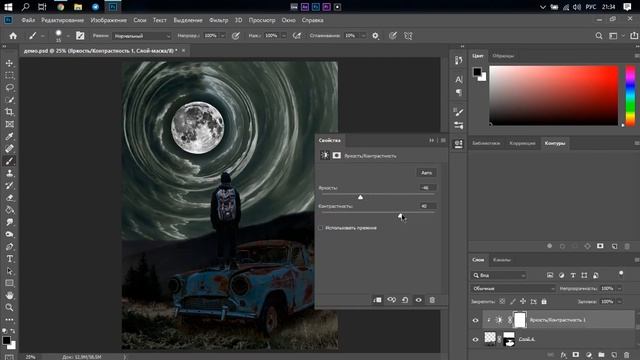Add layer mask in Layers panel
Screen dimensions: 640x360
pos(576,355)
